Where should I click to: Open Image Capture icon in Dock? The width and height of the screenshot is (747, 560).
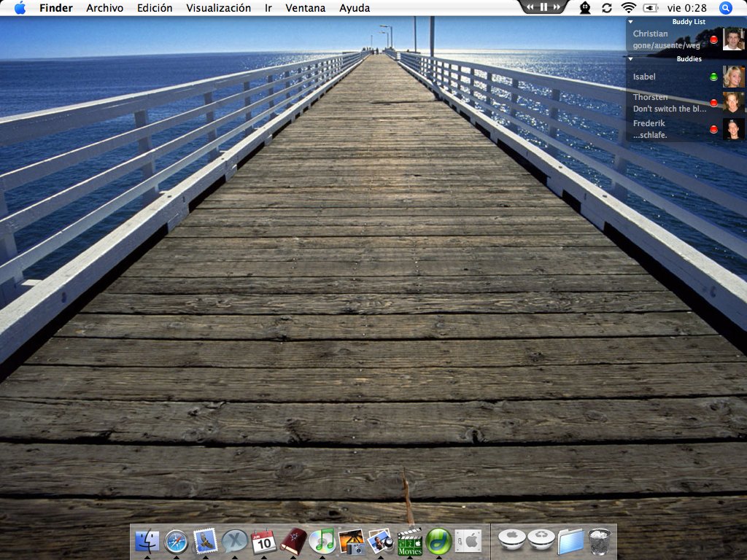(x=380, y=542)
